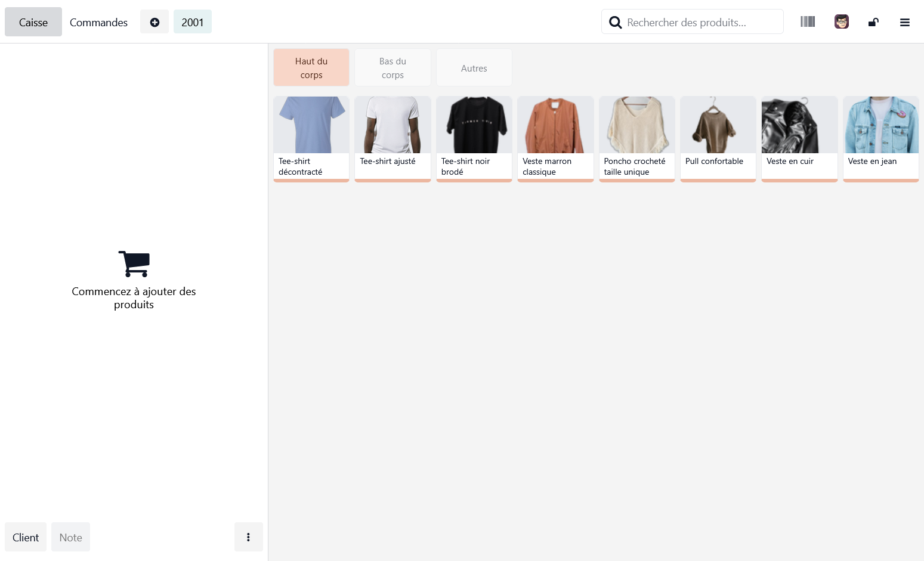
Task: Select the Haut du corps category
Action: point(311,67)
